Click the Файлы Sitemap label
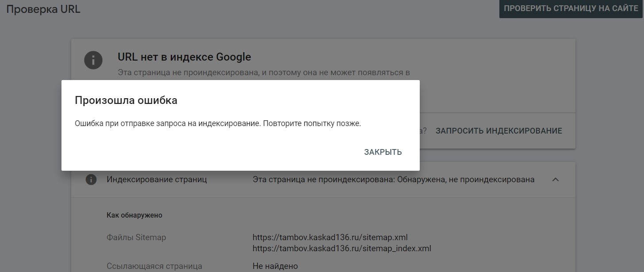Viewport: 644px width, 272px height. tap(136, 238)
